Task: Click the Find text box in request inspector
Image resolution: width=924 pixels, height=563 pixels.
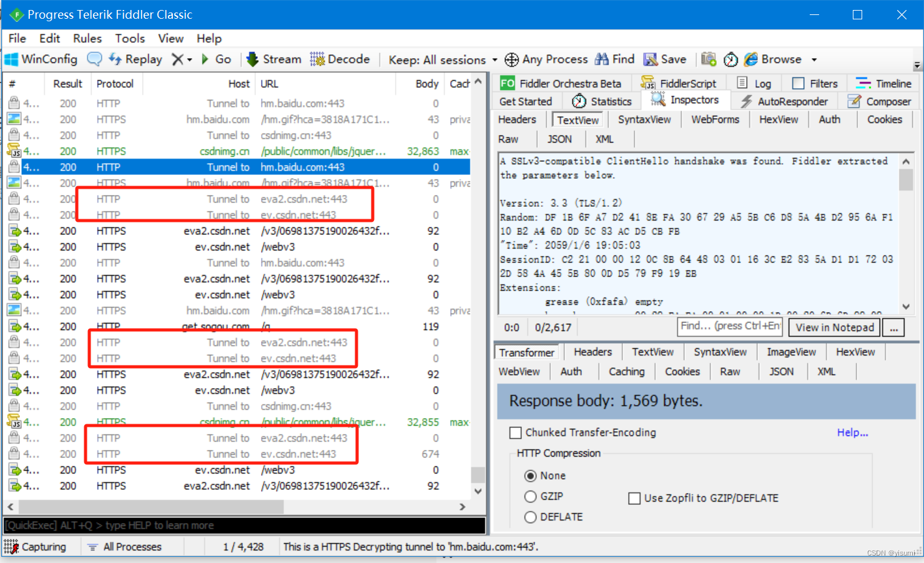Action: (730, 326)
